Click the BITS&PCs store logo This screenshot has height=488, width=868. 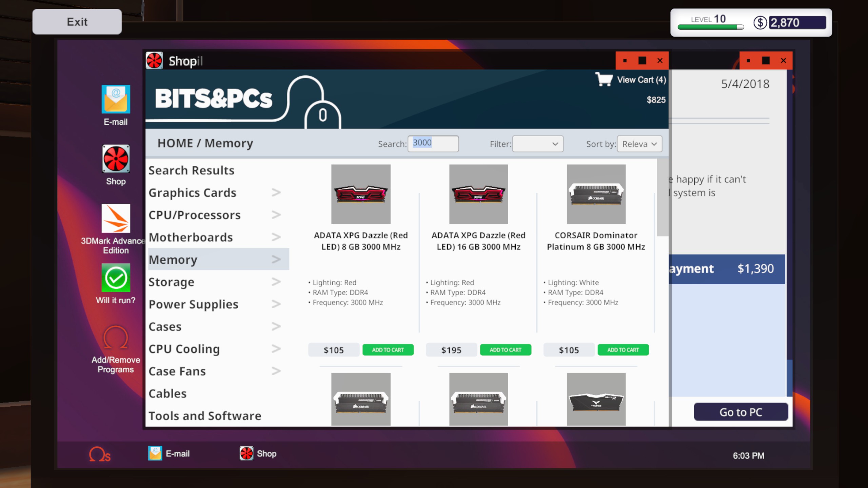point(214,99)
